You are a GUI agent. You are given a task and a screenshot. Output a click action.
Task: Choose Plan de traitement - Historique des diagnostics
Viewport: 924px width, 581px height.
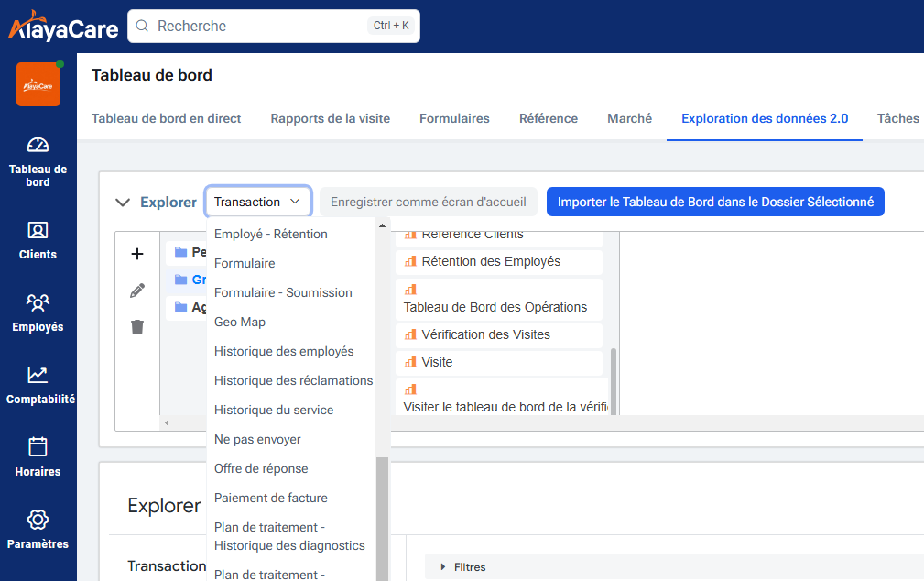(289, 536)
